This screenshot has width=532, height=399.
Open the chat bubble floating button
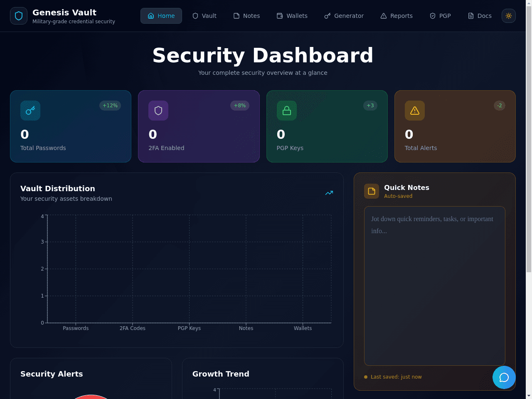(504, 377)
